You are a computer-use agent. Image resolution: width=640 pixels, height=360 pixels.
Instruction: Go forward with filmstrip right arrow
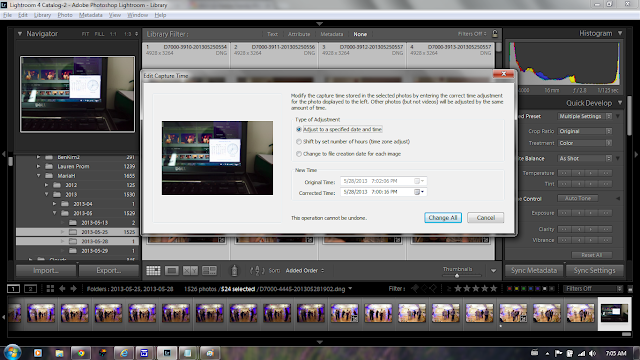coord(73,289)
